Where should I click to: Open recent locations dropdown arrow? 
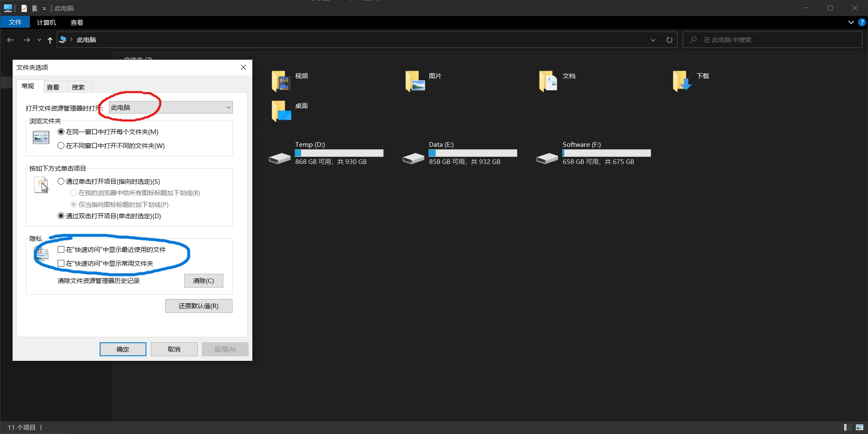pyautogui.click(x=39, y=40)
